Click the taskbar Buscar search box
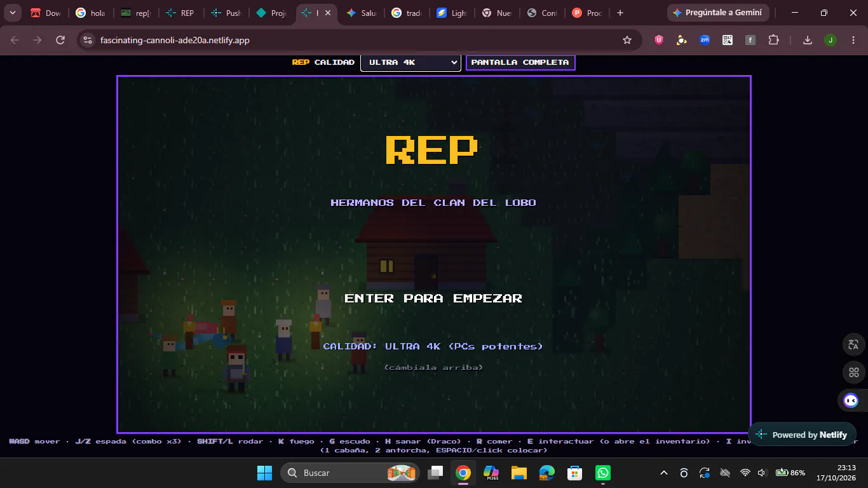This screenshot has width=868, height=488. 351,473
